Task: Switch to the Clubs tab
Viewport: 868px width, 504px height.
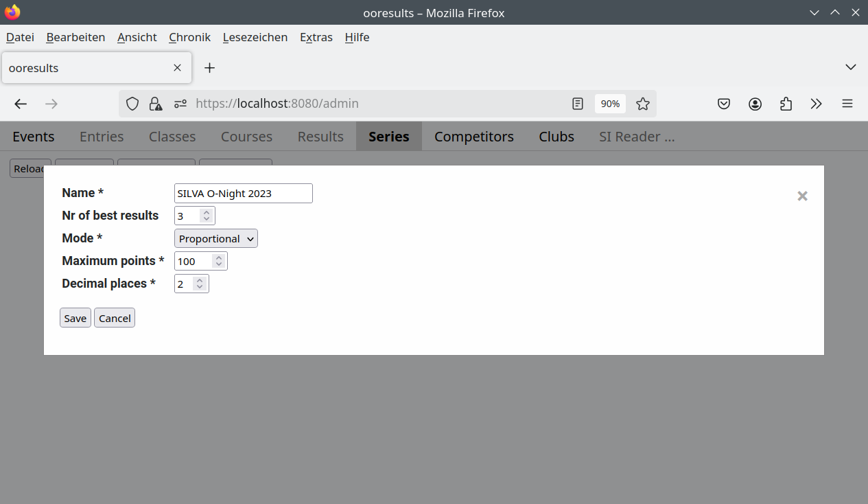Action: tap(556, 136)
